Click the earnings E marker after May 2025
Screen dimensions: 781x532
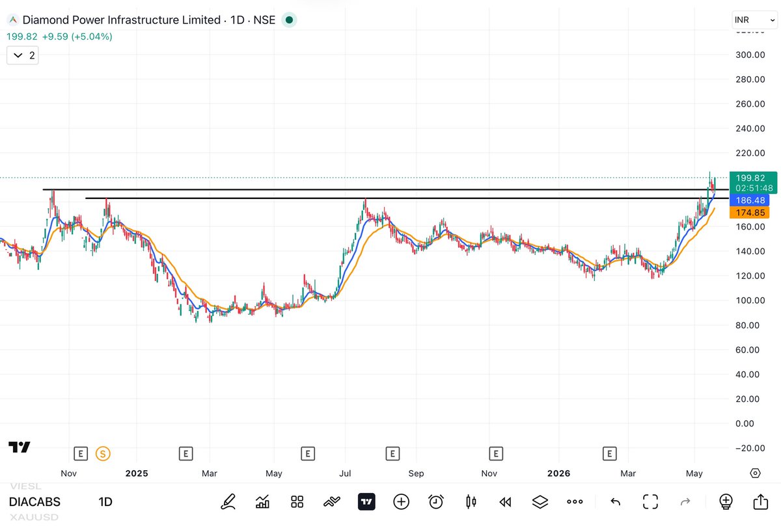pyautogui.click(x=308, y=453)
